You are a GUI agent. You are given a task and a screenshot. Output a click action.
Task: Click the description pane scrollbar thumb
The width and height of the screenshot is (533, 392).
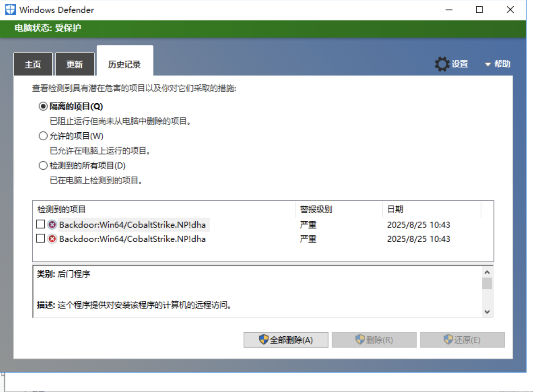click(487, 283)
